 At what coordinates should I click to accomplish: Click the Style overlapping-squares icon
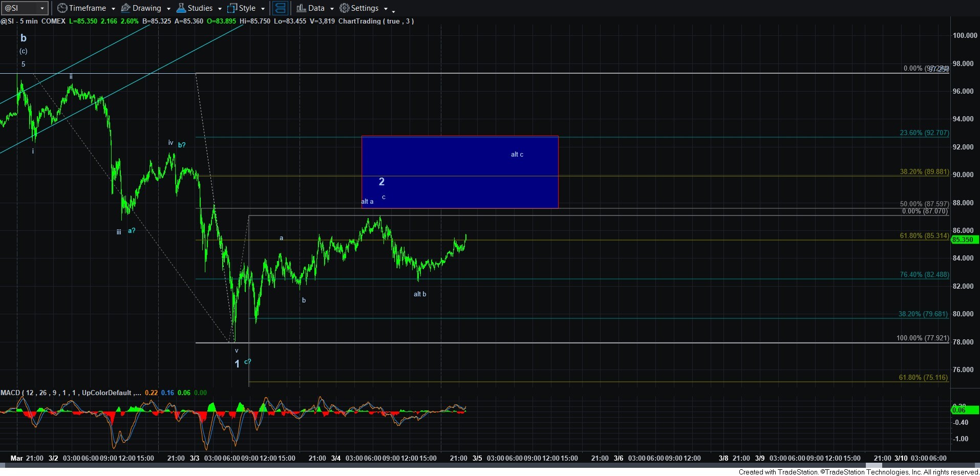(232, 8)
